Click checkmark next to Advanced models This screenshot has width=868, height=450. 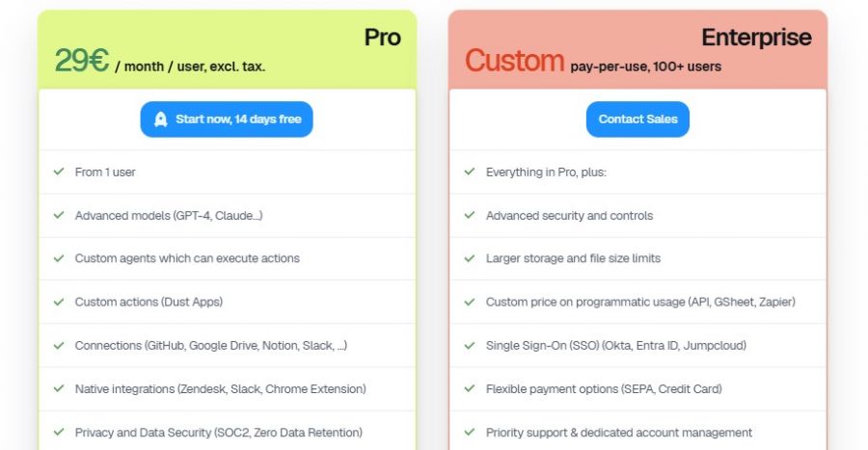(x=59, y=215)
